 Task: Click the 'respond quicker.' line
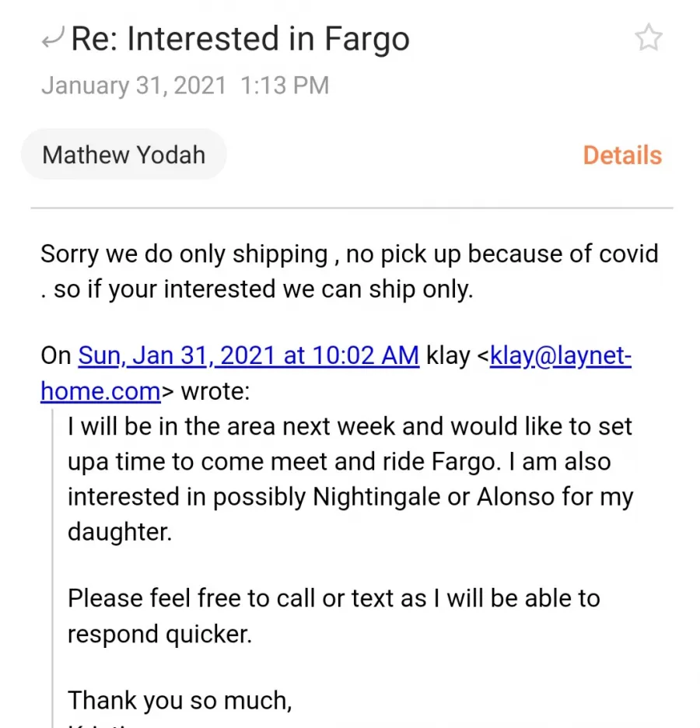click(159, 634)
